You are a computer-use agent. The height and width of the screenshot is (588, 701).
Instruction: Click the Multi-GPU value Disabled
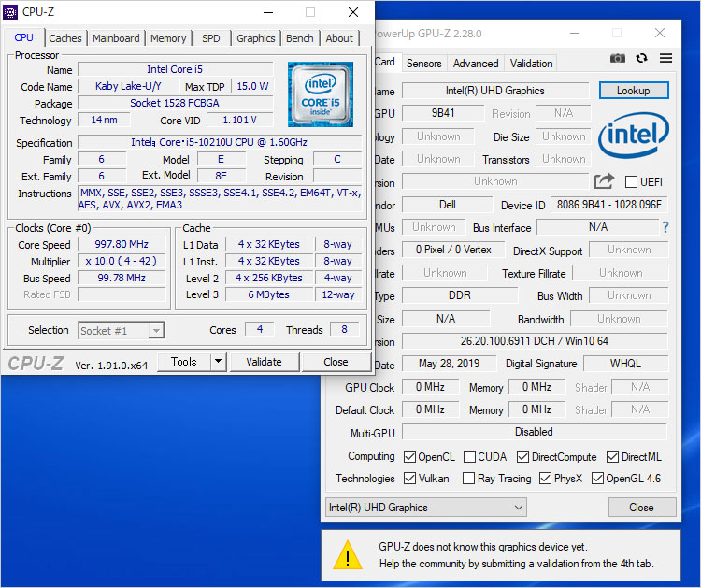click(x=535, y=432)
